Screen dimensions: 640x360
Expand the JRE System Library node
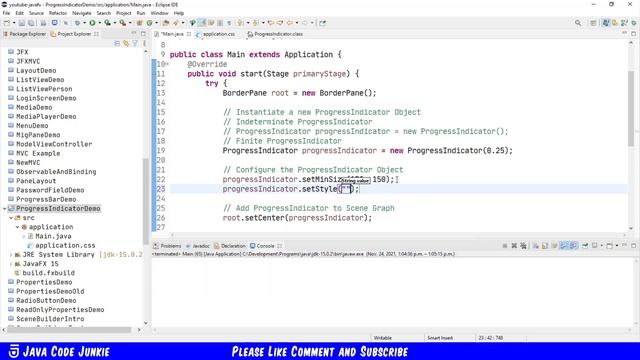click(11, 255)
